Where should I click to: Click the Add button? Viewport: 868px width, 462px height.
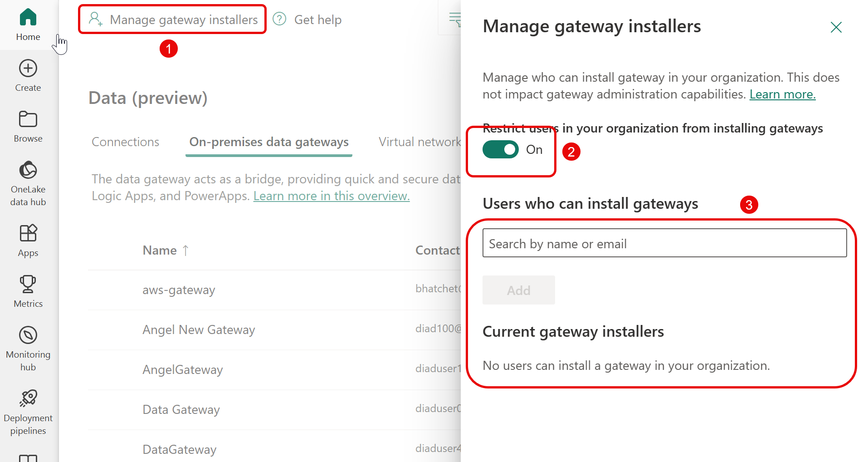pyautogui.click(x=518, y=290)
